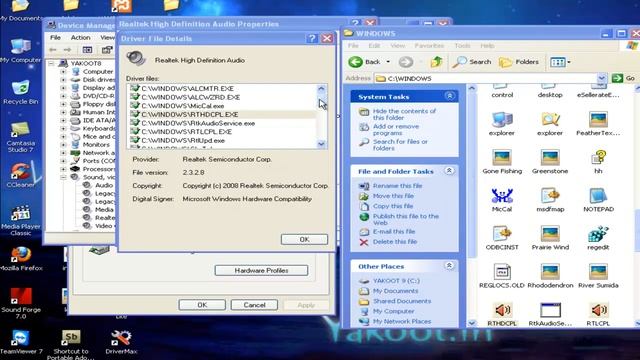640x360 pixels.
Task: Collapse the System Tasks panel
Action: (449, 96)
